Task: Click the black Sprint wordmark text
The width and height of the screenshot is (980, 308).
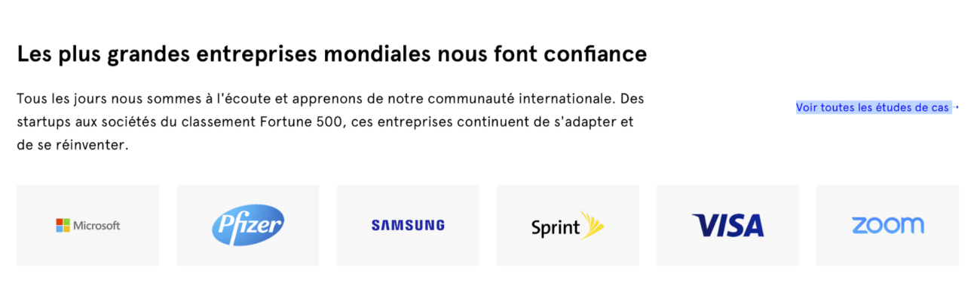Action: click(x=556, y=227)
